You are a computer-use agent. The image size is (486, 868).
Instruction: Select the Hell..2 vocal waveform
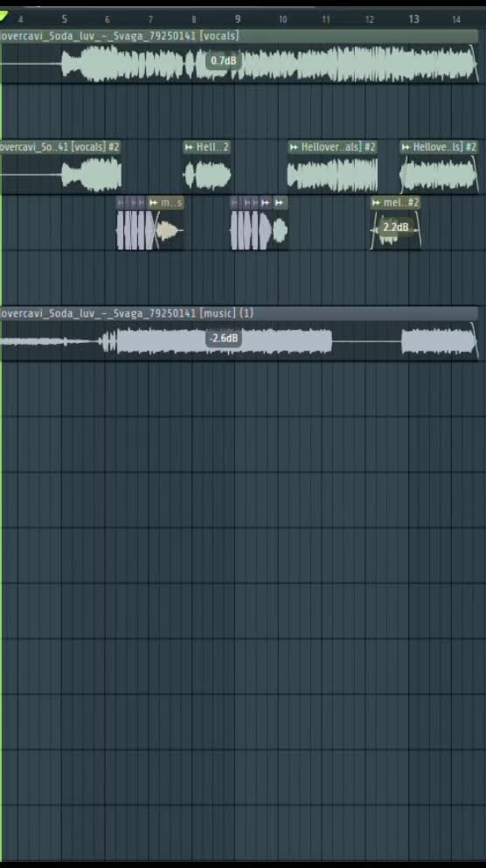(x=207, y=175)
